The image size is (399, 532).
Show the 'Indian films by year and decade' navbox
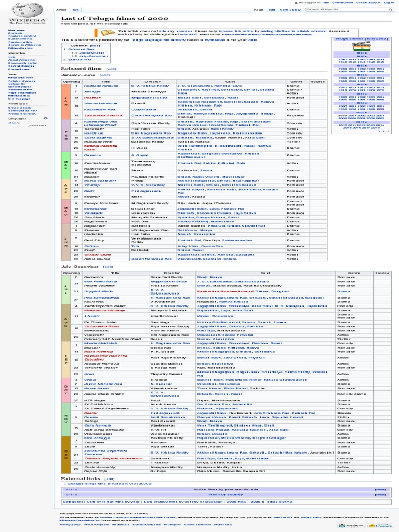[x=380, y=490]
